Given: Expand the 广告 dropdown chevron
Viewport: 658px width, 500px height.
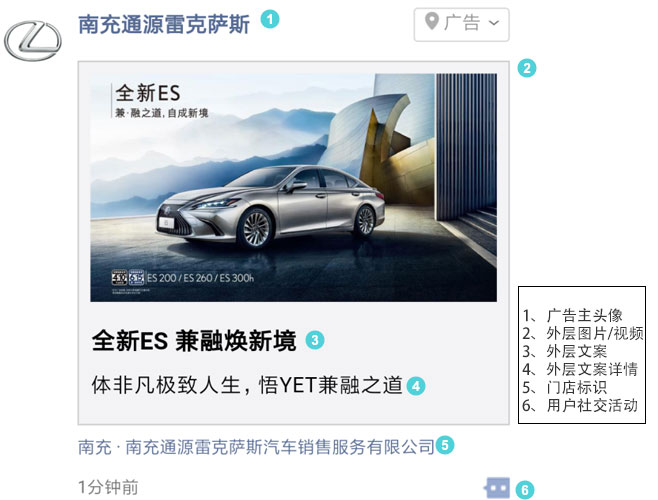Looking at the screenshot, I should pos(494,23).
